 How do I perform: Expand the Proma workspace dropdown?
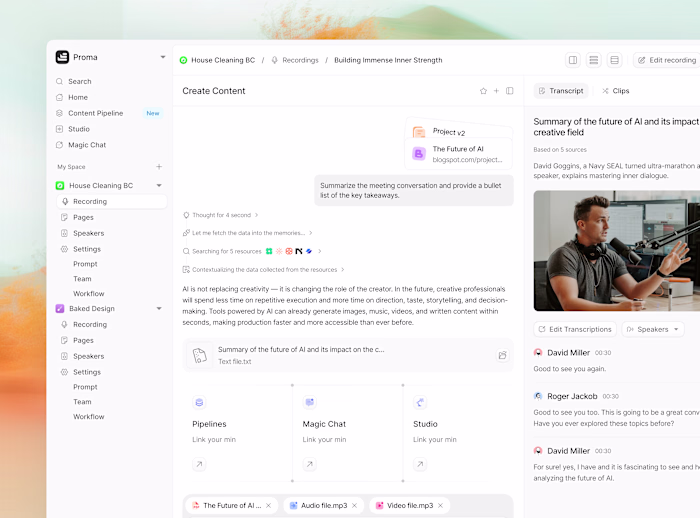tap(163, 57)
